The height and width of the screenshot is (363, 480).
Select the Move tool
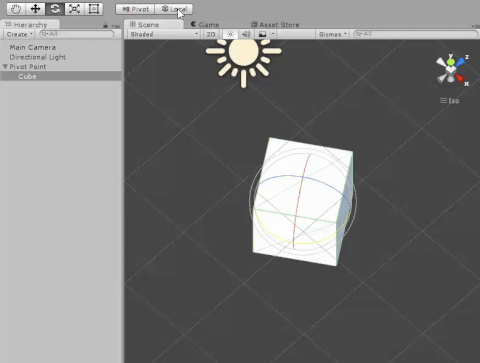coord(35,9)
